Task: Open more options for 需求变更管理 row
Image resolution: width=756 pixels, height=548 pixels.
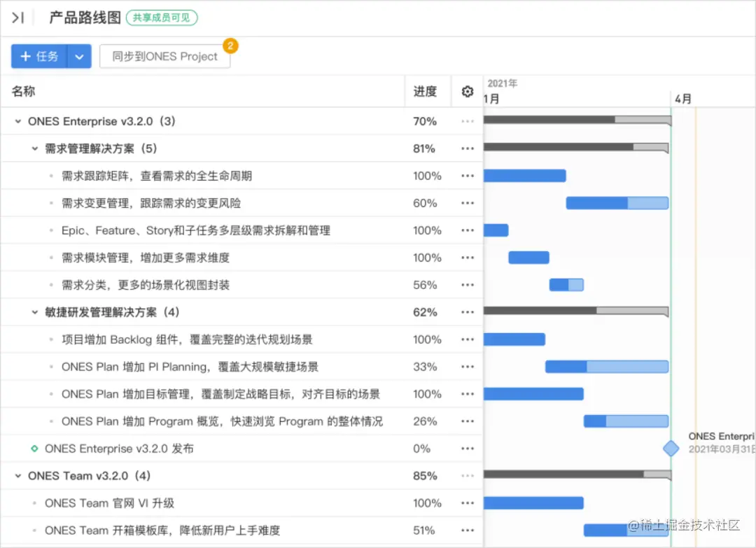Action: (x=468, y=203)
